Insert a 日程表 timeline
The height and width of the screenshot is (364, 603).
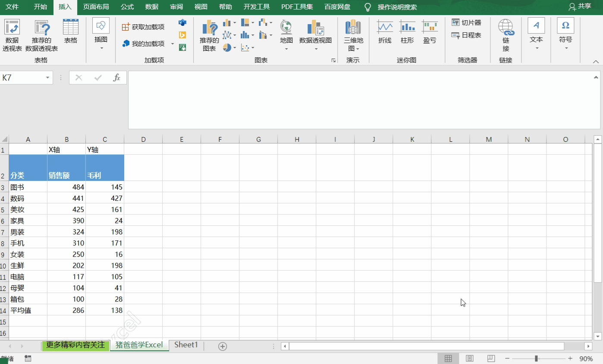click(466, 35)
